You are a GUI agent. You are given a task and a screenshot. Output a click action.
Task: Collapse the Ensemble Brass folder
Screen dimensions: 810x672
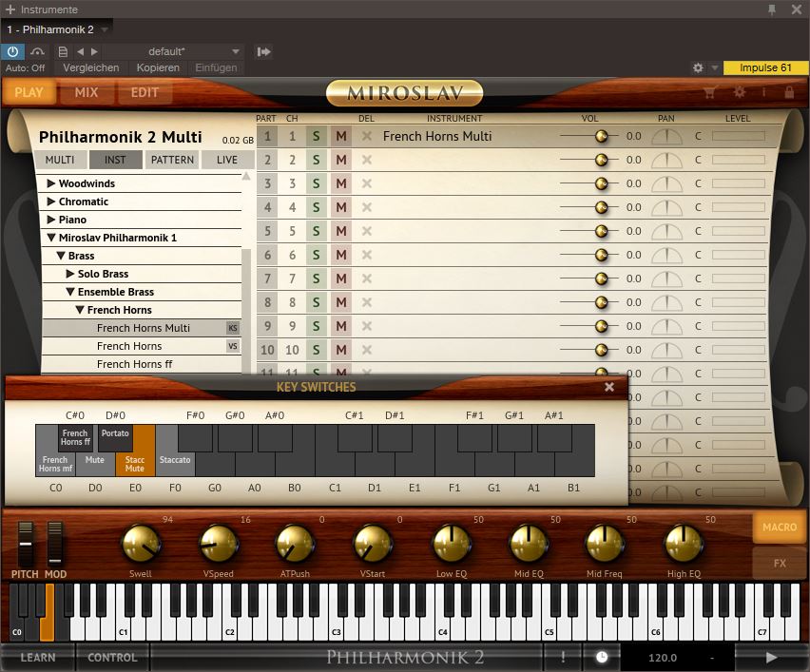coord(70,292)
